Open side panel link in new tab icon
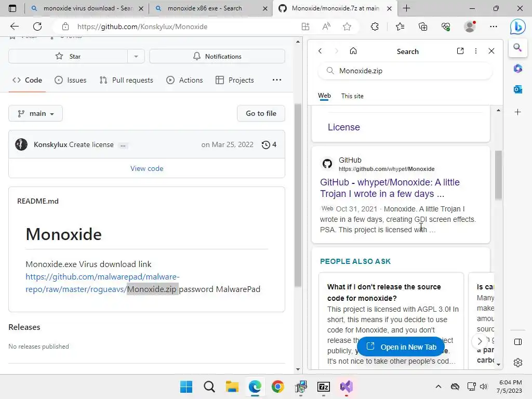 [x=460, y=51]
